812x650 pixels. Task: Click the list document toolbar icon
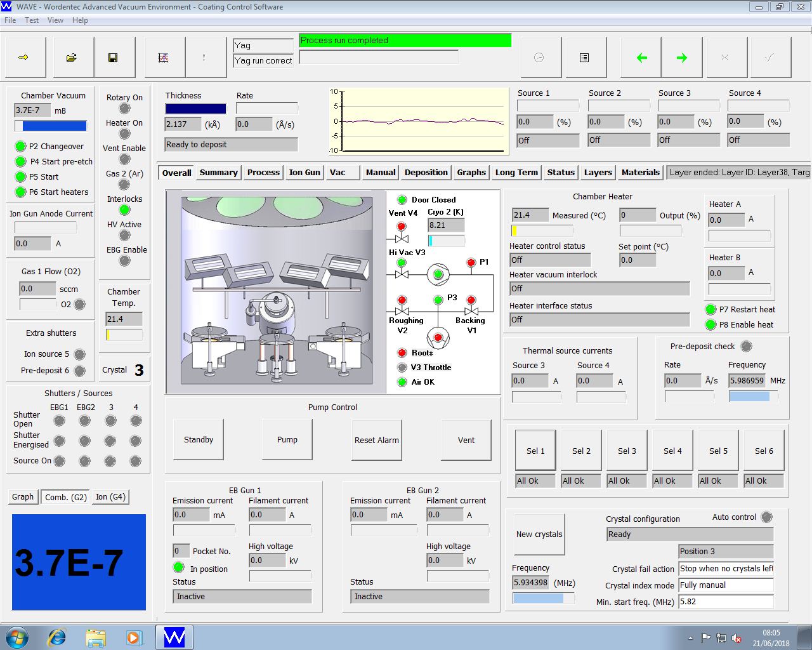point(584,58)
